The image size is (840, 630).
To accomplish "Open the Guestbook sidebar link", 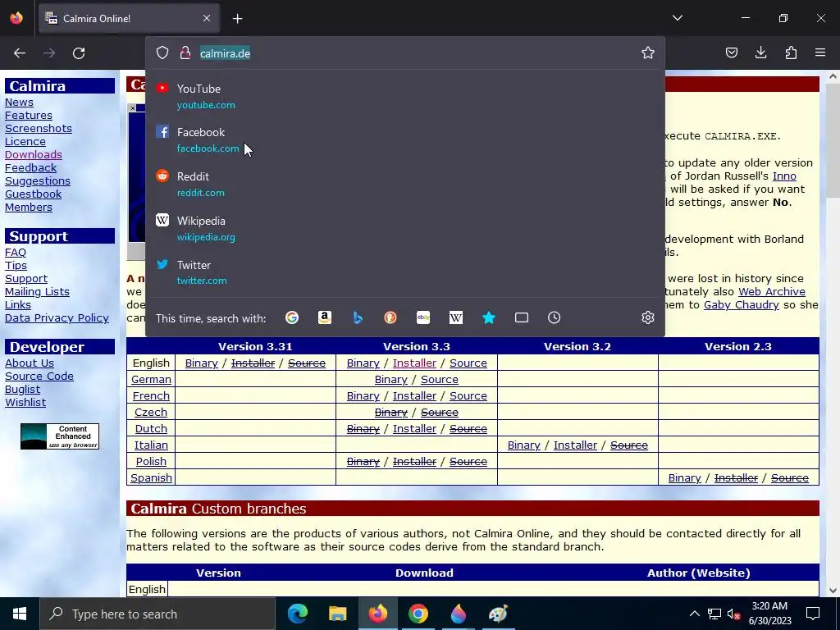I will [x=33, y=194].
